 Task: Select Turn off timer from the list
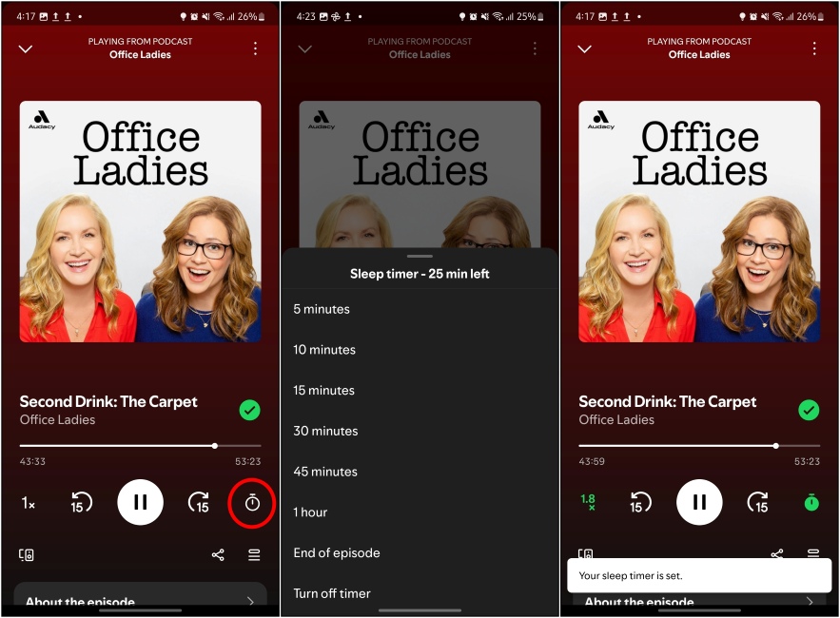[x=331, y=593]
